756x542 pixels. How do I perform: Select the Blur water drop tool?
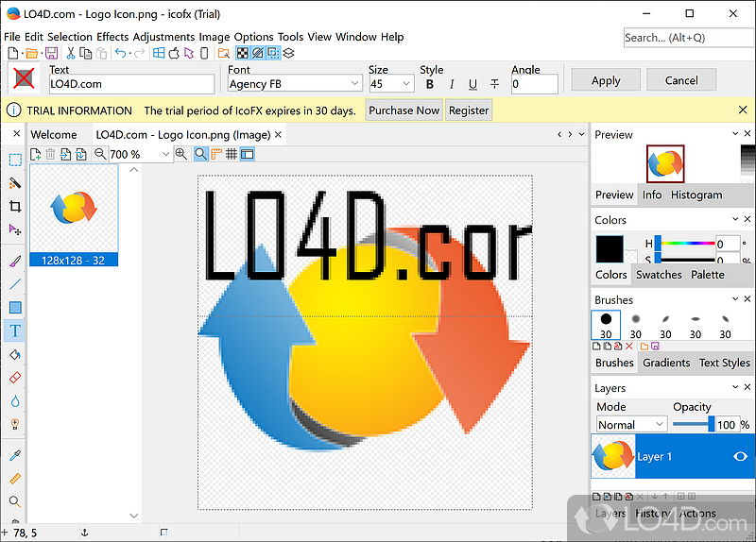pyautogui.click(x=15, y=401)
